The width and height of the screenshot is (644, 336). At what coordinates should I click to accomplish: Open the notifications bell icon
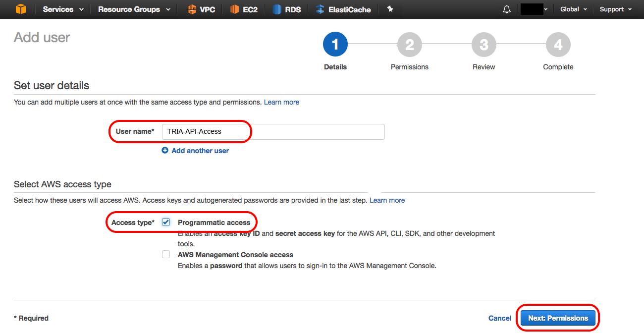(506, 9)
